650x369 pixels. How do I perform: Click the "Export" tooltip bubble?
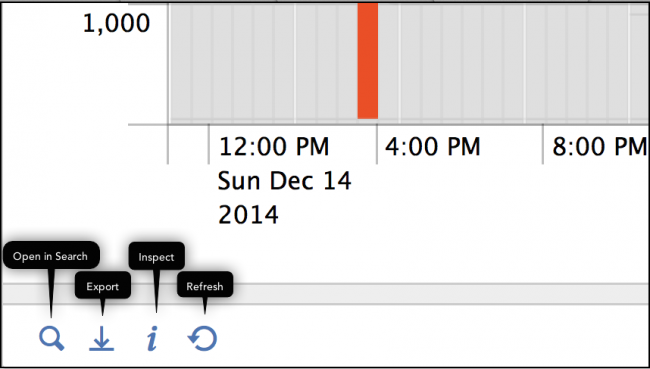(102, 285)
